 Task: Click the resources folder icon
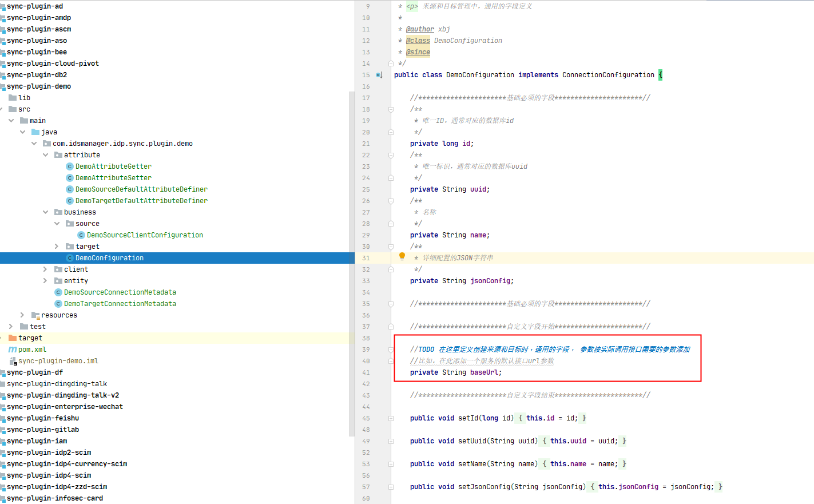click(35, 315)
